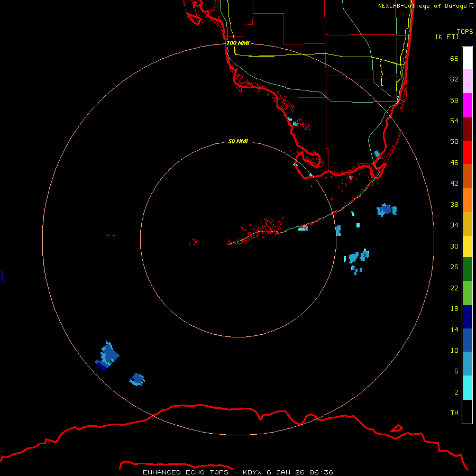Click the 50 NMI range ring label

pos(238,141)
